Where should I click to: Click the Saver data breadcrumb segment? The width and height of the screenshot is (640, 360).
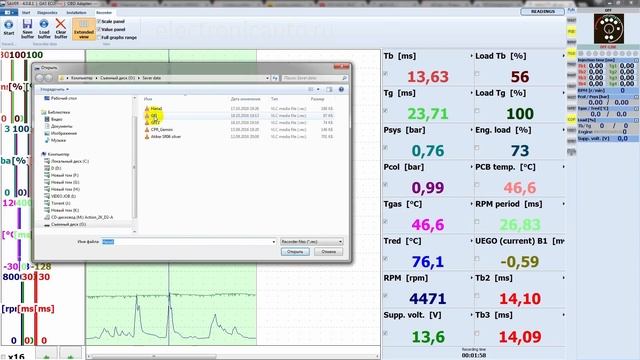click(151, 78)
